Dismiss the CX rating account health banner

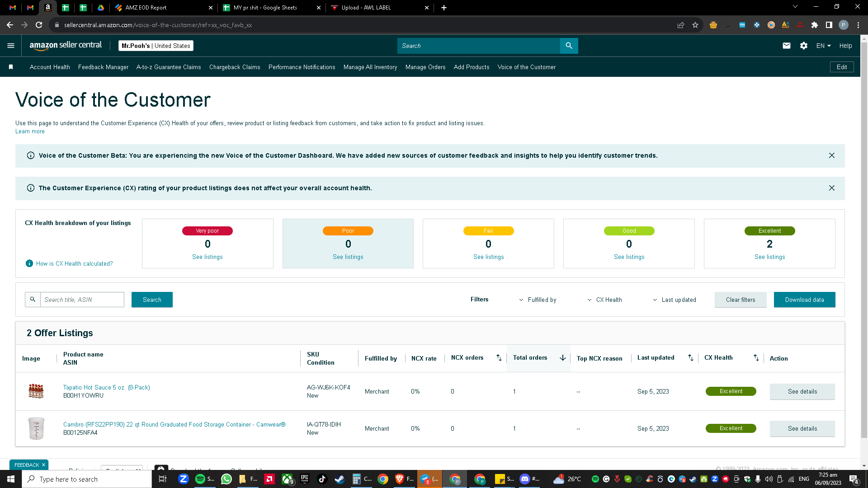(832, 188)
